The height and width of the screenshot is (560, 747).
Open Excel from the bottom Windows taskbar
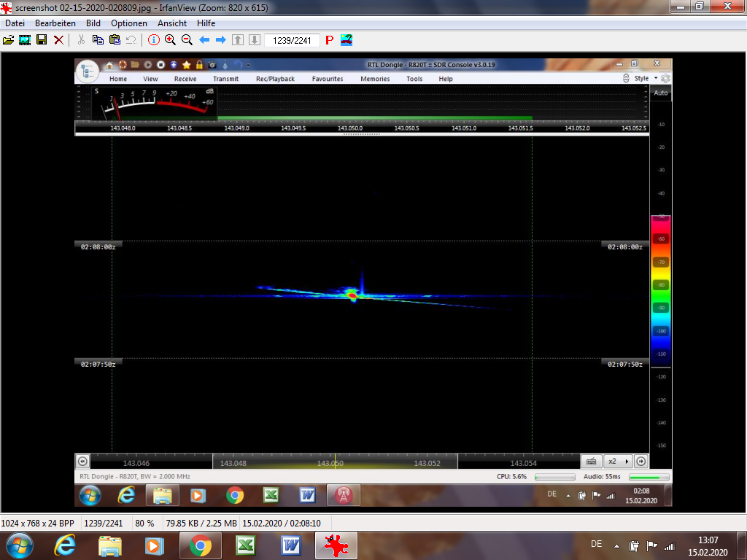click(x=246, y=545)
